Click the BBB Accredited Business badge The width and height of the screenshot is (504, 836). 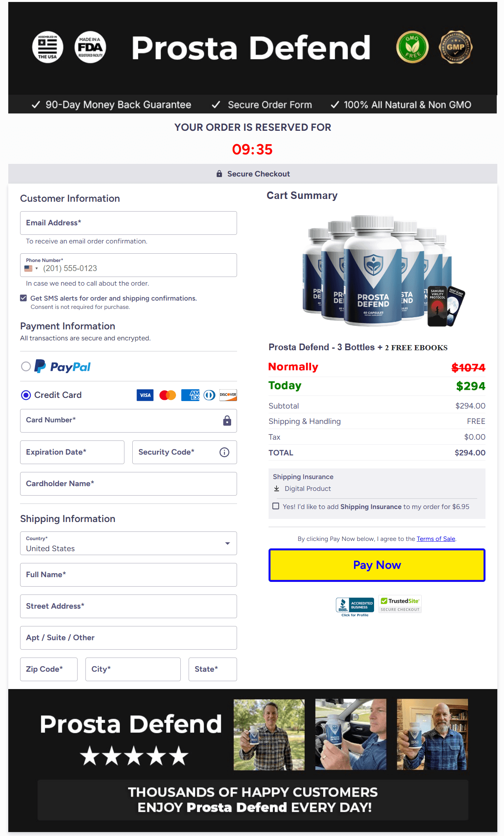[355, 606]
